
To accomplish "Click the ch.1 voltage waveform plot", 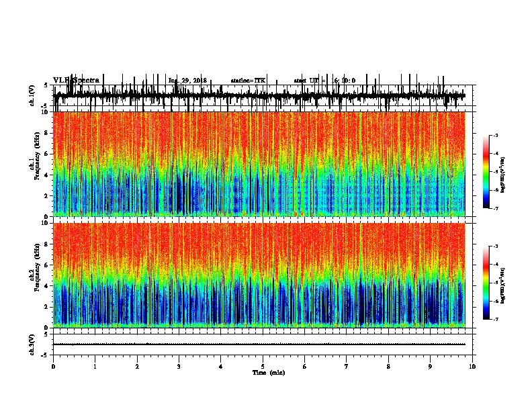I will click(x=259, y=95).
